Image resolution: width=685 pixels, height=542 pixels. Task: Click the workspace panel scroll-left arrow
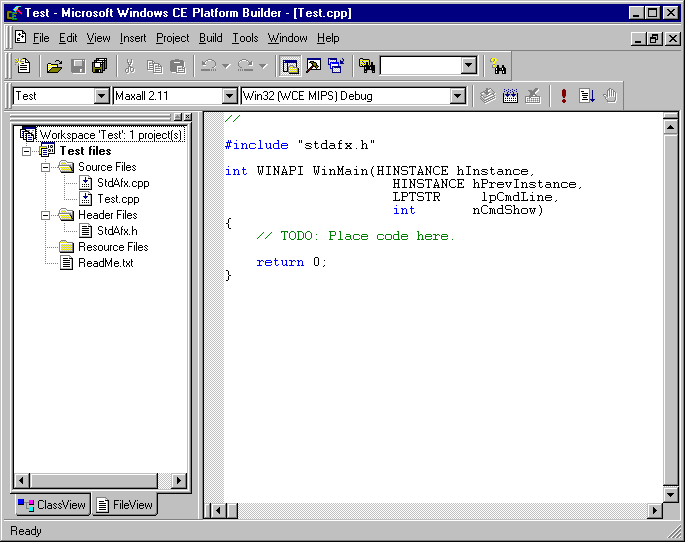click(x=21, y=481)
